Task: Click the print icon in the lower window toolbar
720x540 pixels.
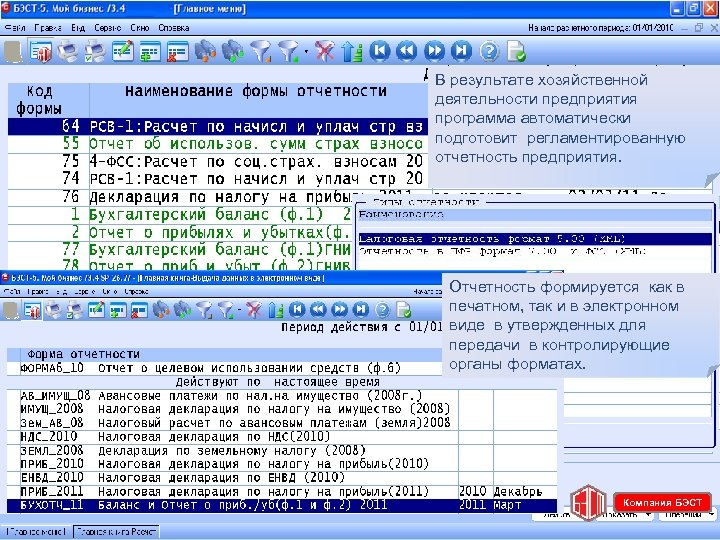Action: coord(54,310)
